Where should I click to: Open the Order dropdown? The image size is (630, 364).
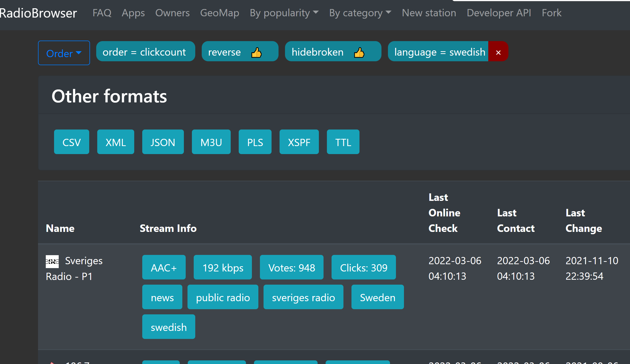pyautogui.click(x=64, y=53)
